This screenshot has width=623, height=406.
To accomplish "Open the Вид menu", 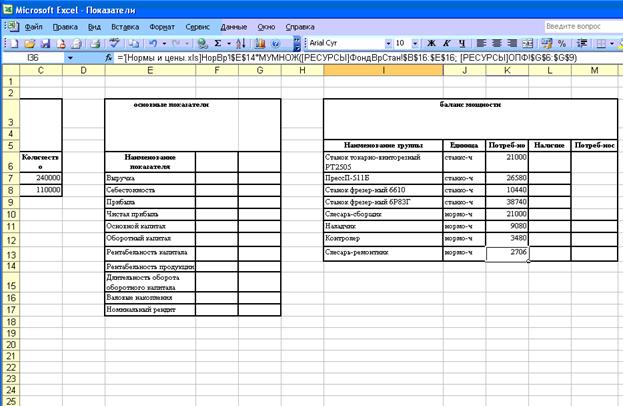I will tap(94, 27).
